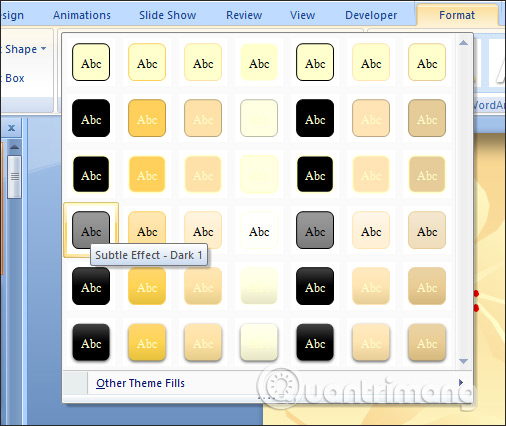Apply Moderate Effect - Dark 1 black gradient style
The image size is (506, 426).
[x=91, y=286]
